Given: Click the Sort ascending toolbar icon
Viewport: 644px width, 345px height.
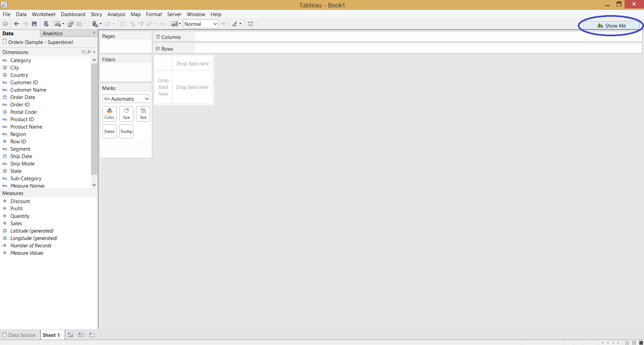Looking at the screenshot, I should coord(132,24).
